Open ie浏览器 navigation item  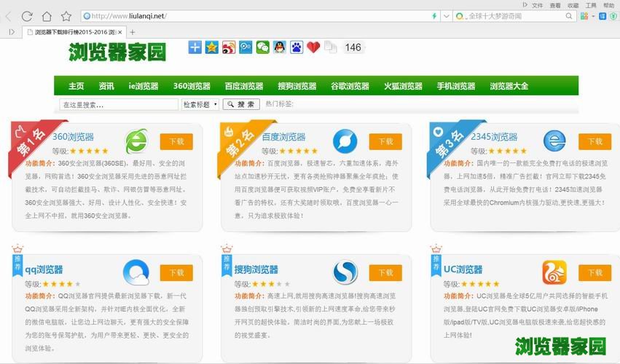[144, 86]
